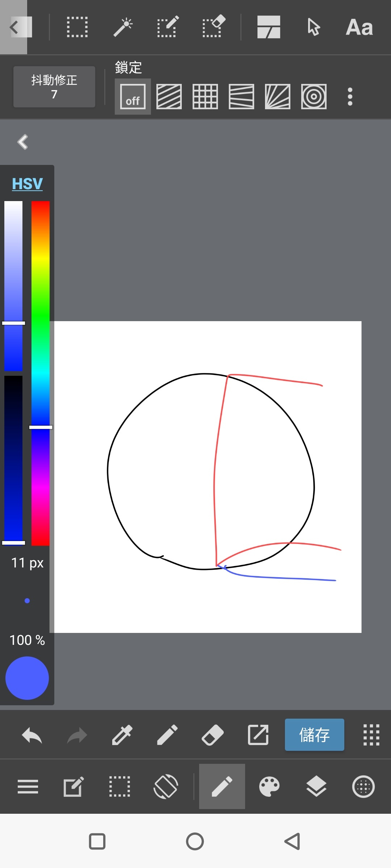Enable parallel lines snap guide
391x868 pixels.
pyautogui.click(x=169, y=97)
